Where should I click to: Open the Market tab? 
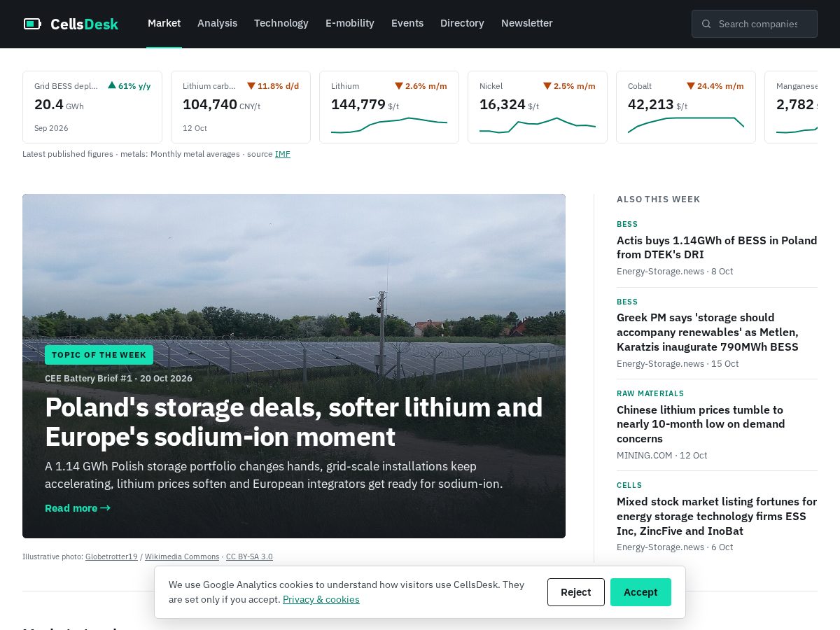pos(164,23)
